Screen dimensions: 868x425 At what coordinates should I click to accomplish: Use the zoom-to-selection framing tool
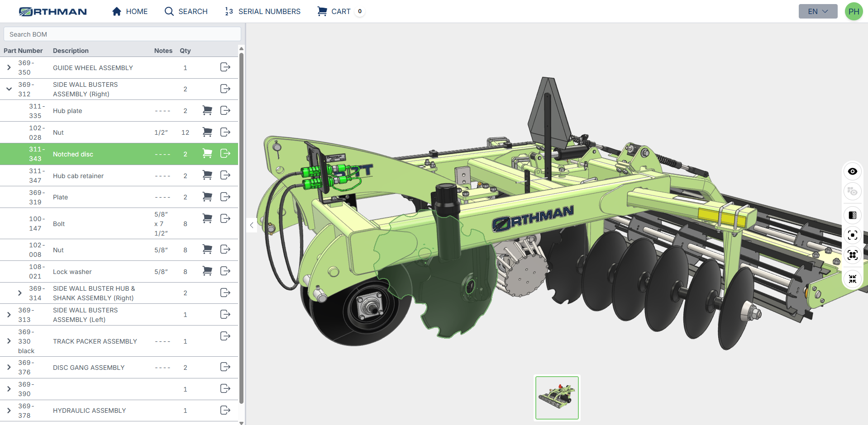click(852, 255)
